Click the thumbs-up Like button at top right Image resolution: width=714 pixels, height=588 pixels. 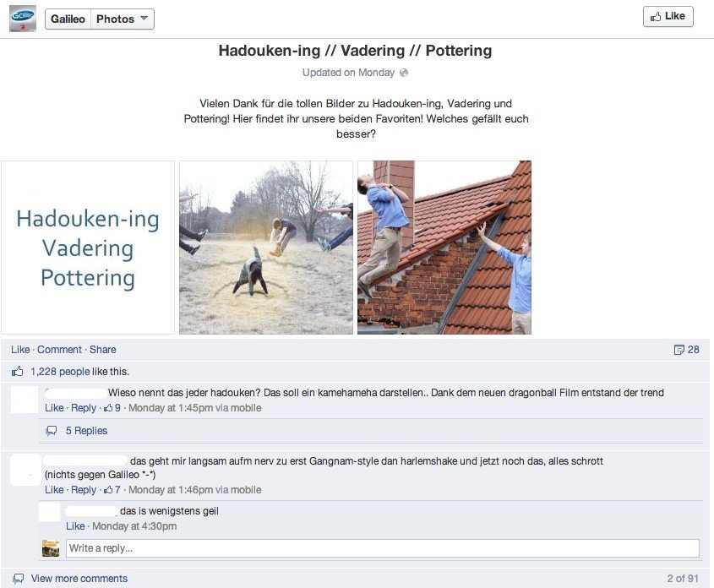(668, 16)
